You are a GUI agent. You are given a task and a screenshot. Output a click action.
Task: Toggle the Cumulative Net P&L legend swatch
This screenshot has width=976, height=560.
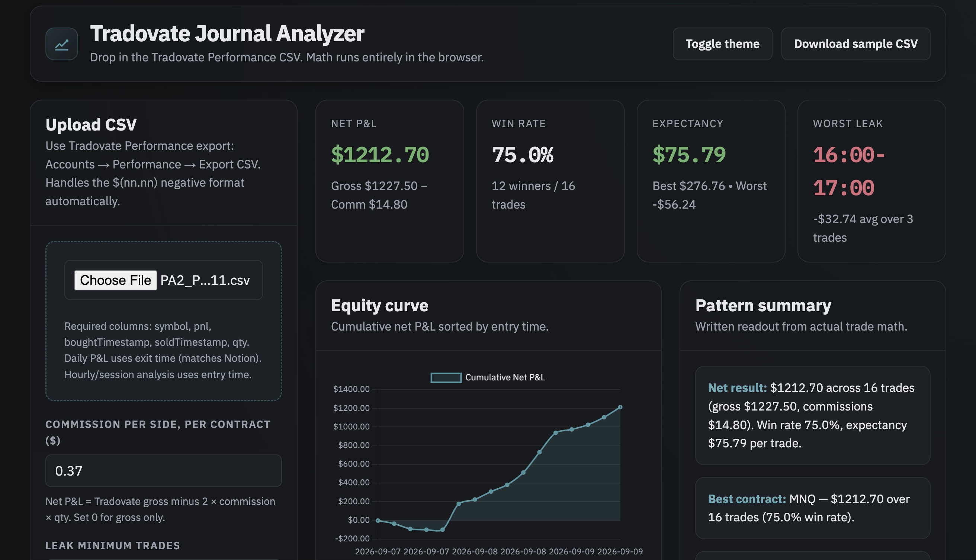click(x=446, y=377)
